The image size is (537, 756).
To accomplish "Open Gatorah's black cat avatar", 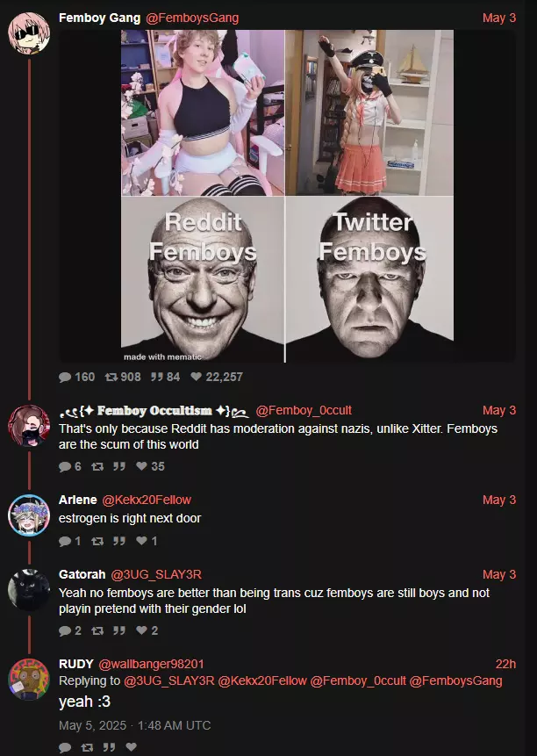I will 29,590.
